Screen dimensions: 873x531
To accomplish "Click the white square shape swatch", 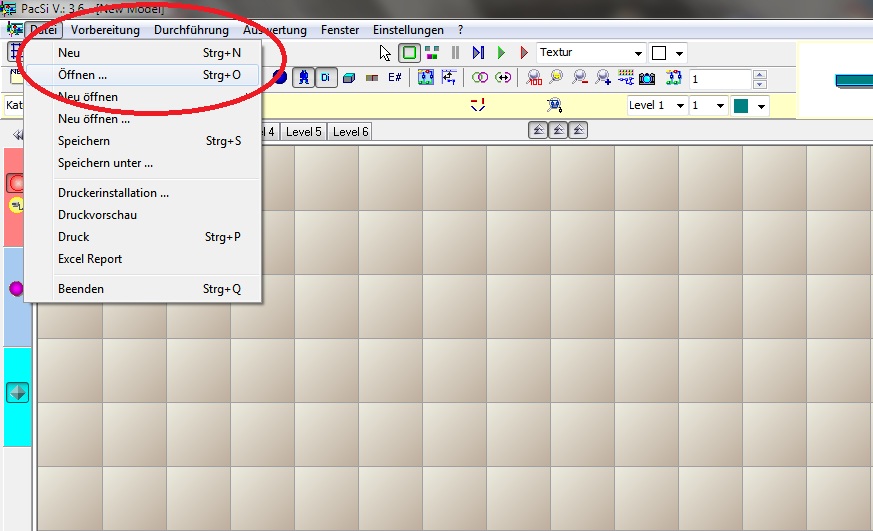I will point(659,53).
